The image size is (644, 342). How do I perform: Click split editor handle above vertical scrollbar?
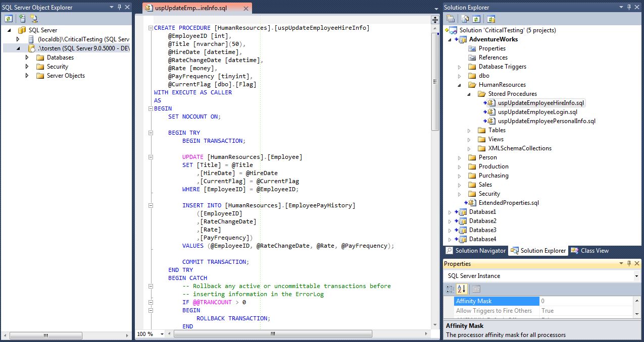point(435,20)
